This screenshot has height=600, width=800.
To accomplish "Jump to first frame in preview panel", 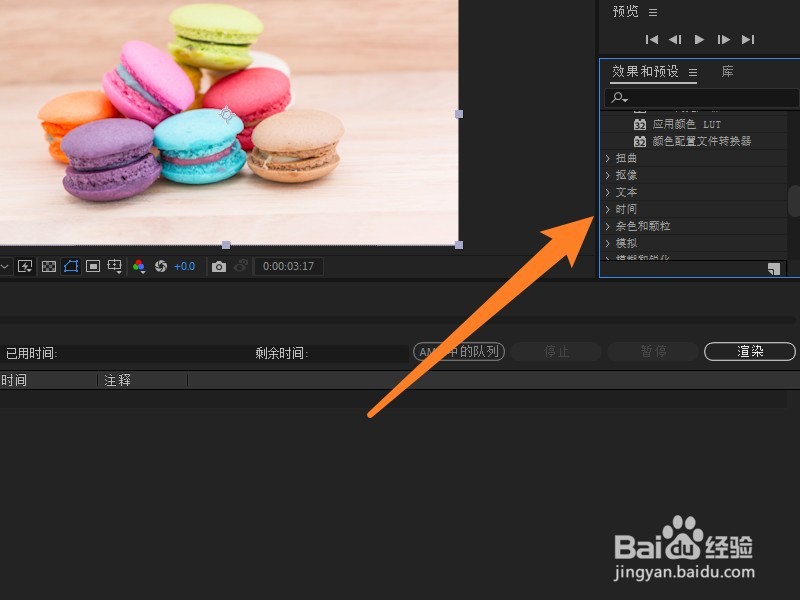I will (652, 39).
